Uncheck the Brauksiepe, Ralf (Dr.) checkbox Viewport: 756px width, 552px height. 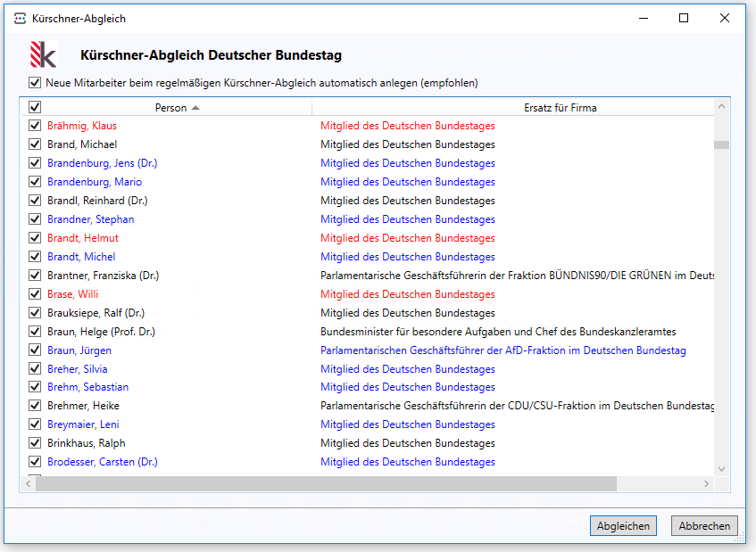click(35, 313)
